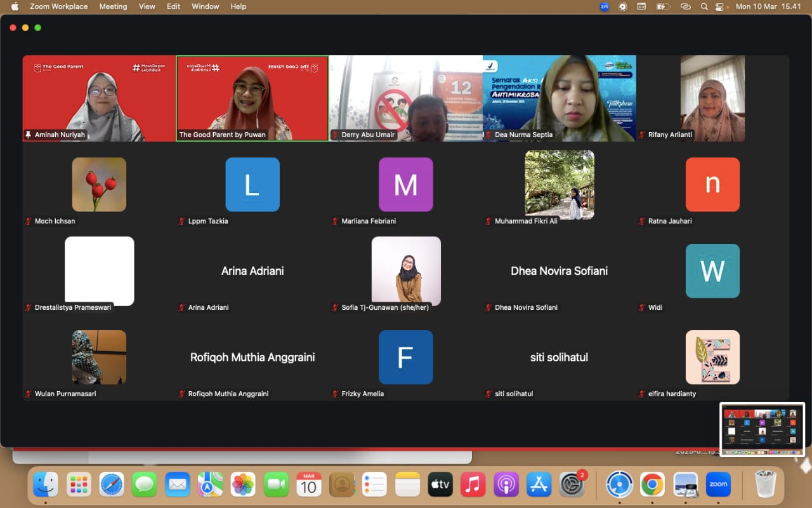This screenshot has width=812, height=508.
Task: Open Reminders from the Dock
Action: (374, 485)
